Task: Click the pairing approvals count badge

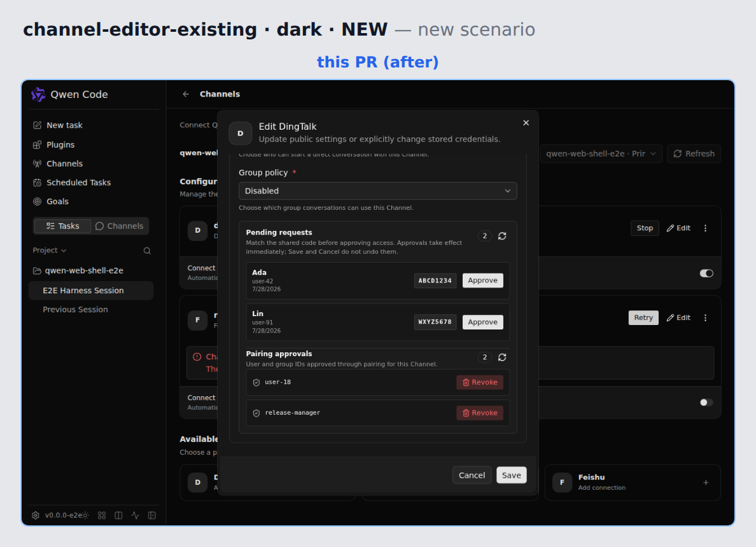Action: coord(484,357)
